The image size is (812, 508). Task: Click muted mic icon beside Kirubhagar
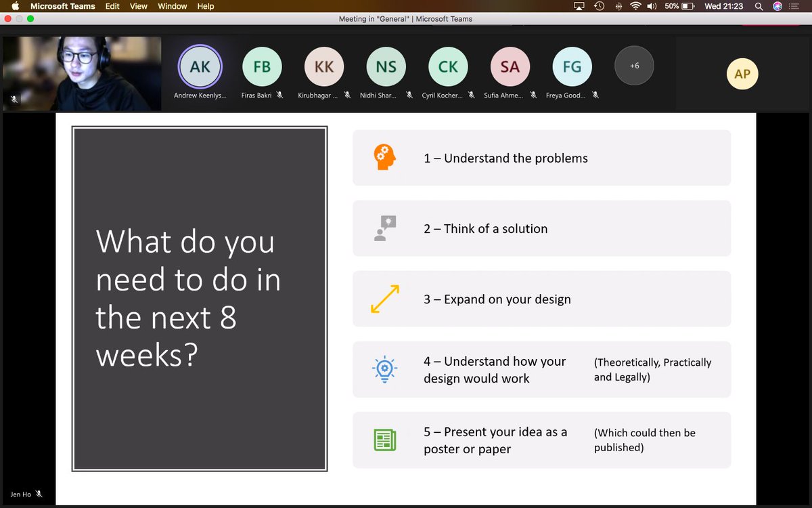click(x=347, y=96)
